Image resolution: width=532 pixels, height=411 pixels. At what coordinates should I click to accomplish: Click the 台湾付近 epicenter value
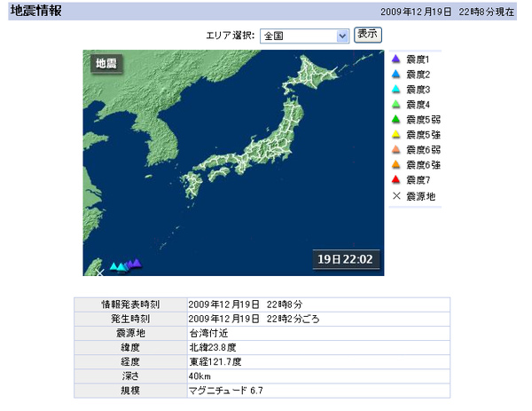click(208, 333)
